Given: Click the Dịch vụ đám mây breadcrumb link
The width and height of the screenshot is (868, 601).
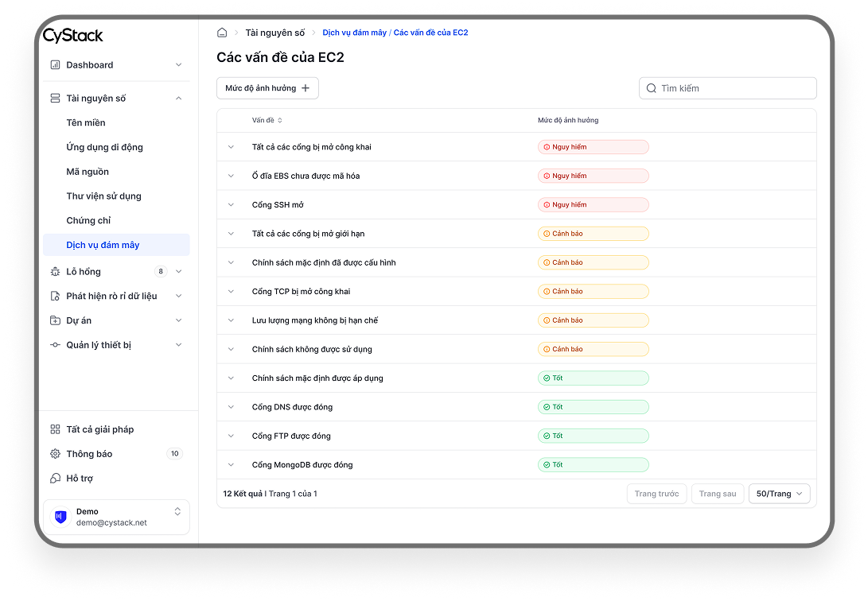Looking at the screenshot, I should (354, 33).
